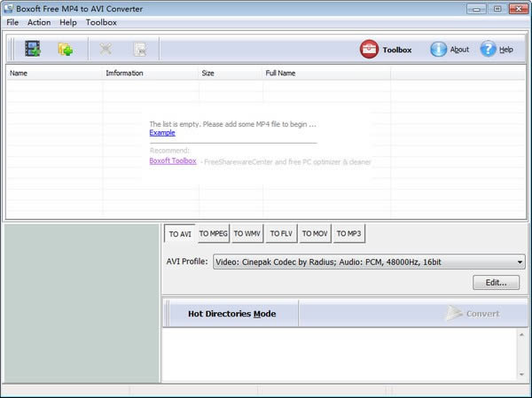This screenshot has height=398, width=532.
Task: Open the Toolbox menu in the menu bar
Action: pos(101,22)
